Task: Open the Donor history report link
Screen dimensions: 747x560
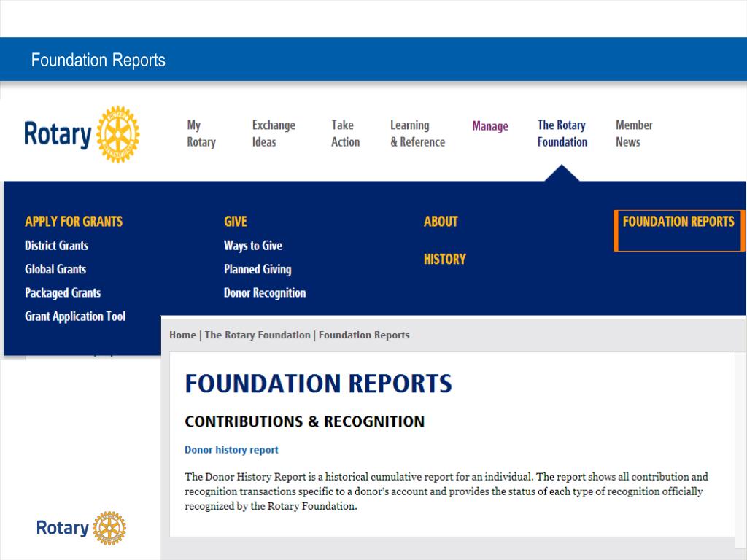Action: click(231, 450)
